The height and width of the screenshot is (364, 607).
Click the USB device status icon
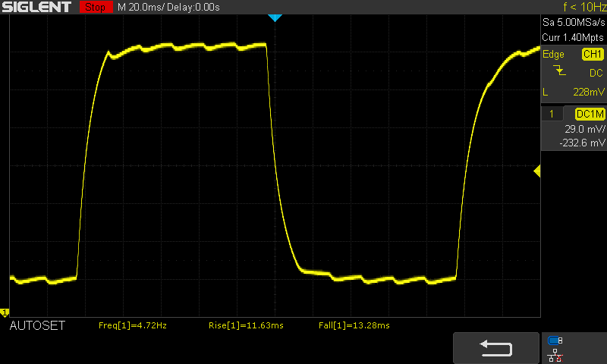point(555,340)
